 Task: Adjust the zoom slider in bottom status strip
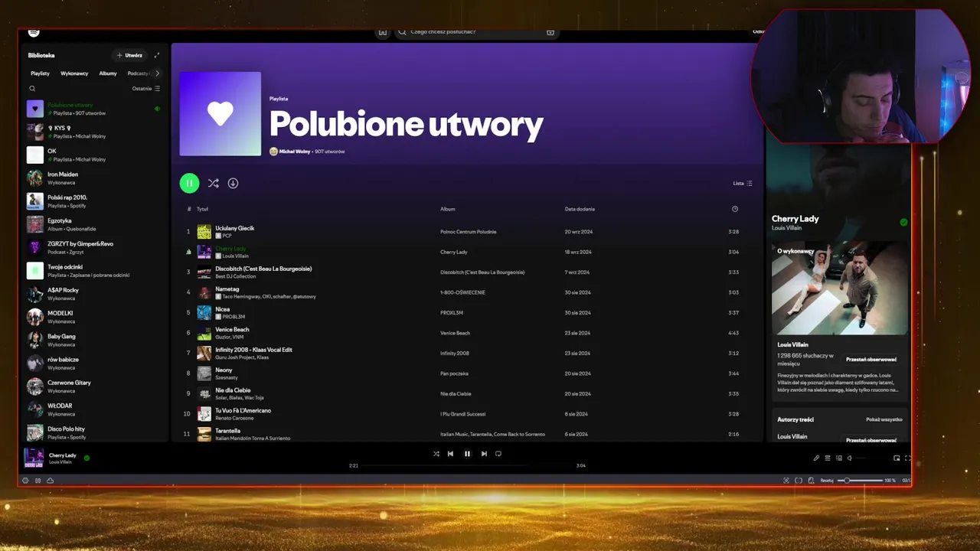click(x=859, y=481)
